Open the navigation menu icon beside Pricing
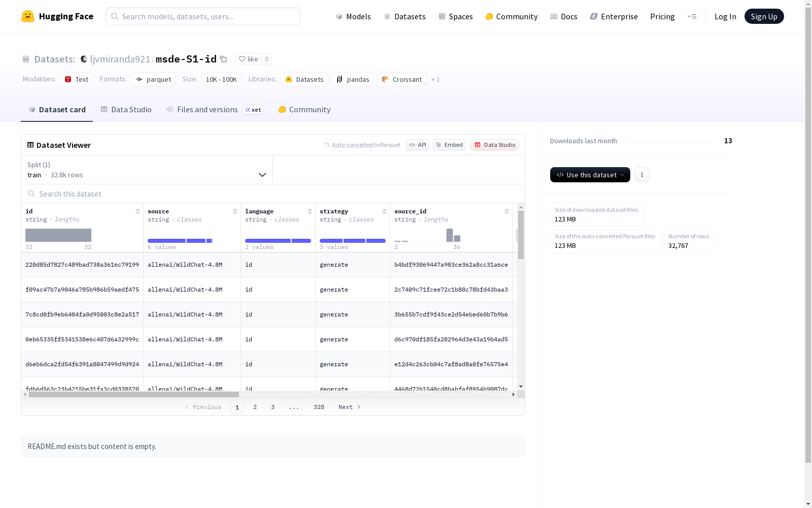 [x=692, y=16]
